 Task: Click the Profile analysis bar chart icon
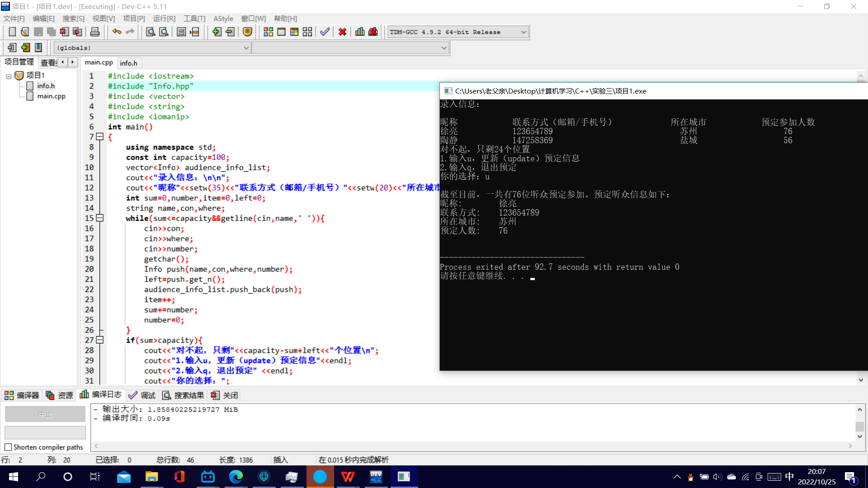(x=360, y=32)
